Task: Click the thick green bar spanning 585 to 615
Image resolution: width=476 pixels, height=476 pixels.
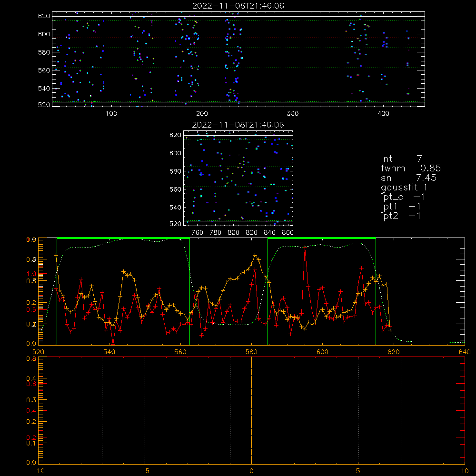Action: pos(322,238)
